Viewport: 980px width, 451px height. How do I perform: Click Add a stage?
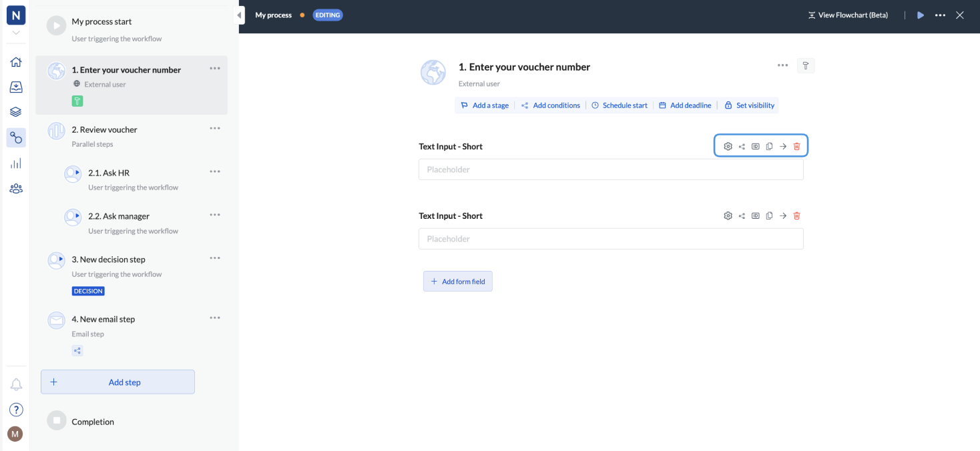pos(485,105)
